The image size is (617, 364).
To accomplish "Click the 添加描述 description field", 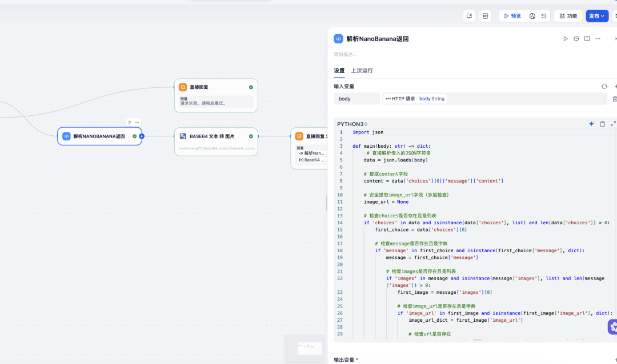I will point(346,55).
